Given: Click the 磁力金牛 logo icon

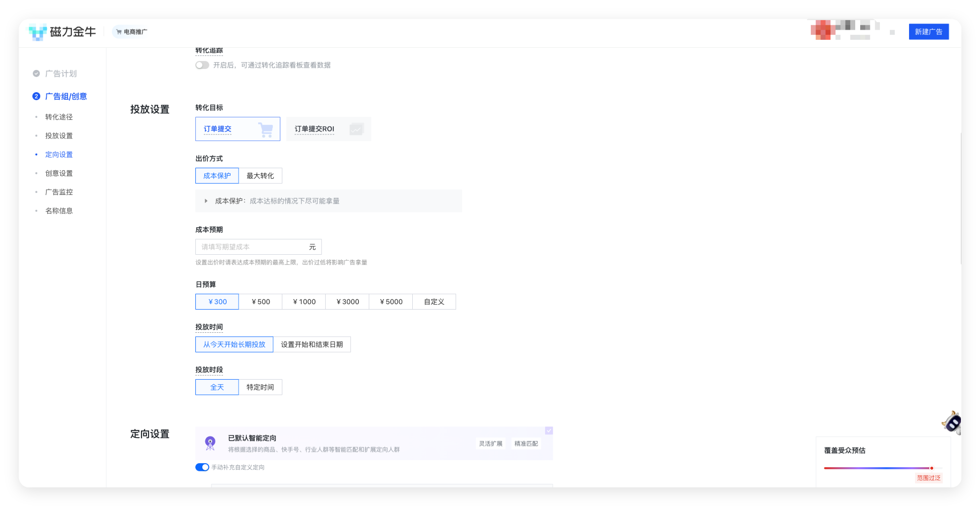Looking at the screenshot, I should tap(37, 32).
